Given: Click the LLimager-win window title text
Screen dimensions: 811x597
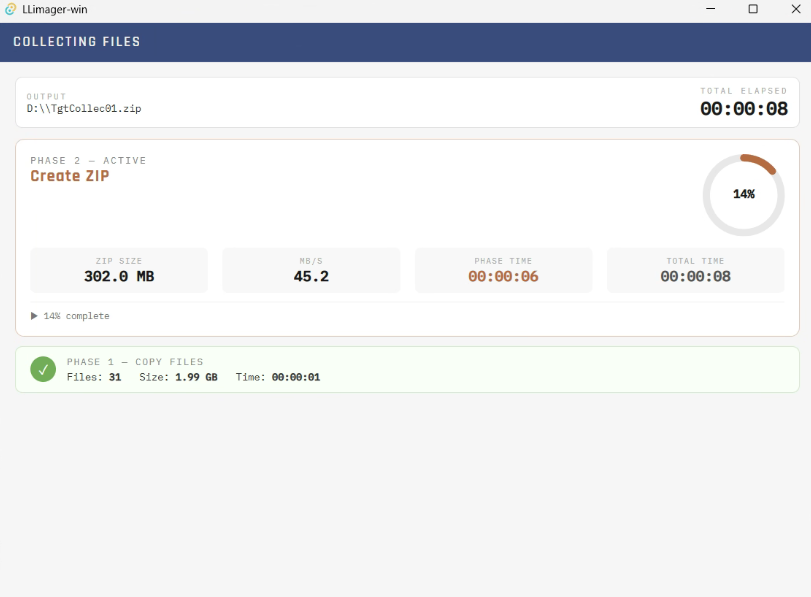Looking at the screenshot, I should coord(55,9).
